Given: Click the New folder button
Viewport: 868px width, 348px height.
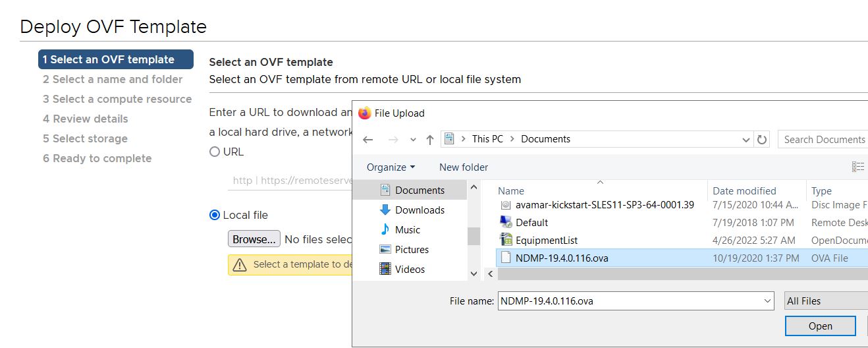Looking at the screenshot, I should coord(464,167).
